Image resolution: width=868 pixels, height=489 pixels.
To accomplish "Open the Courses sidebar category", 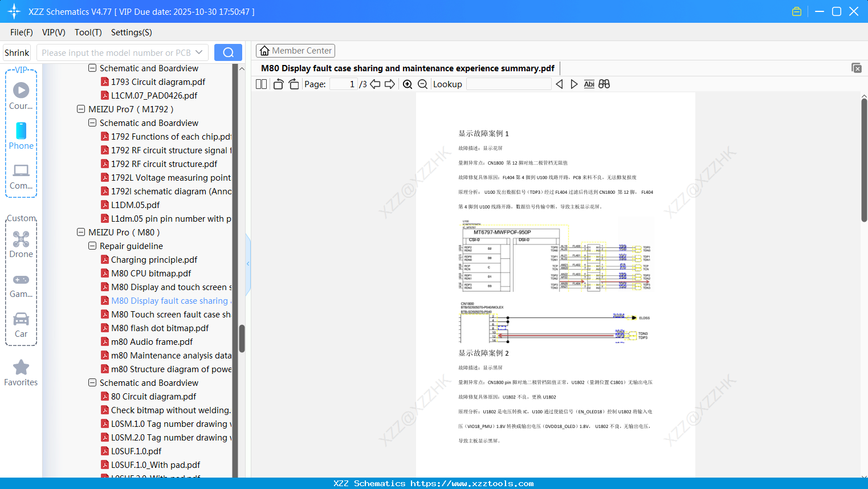I will click(x=21, y=96).
